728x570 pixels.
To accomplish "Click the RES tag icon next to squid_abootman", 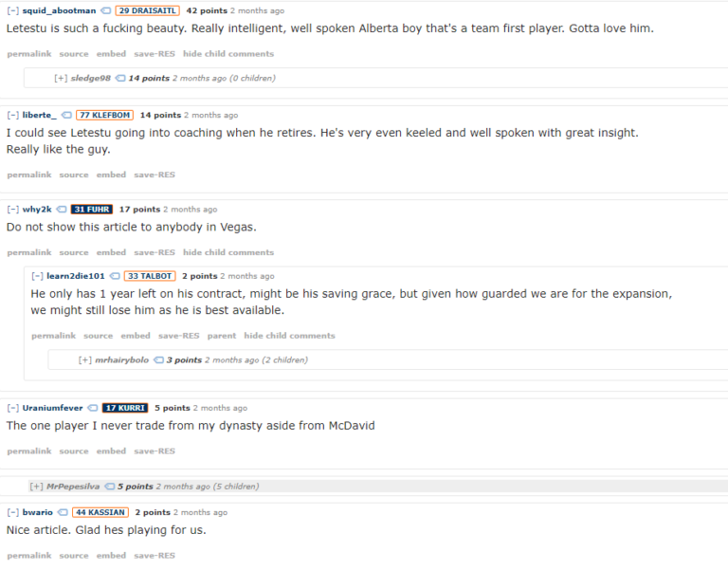I will coord(106,10).
